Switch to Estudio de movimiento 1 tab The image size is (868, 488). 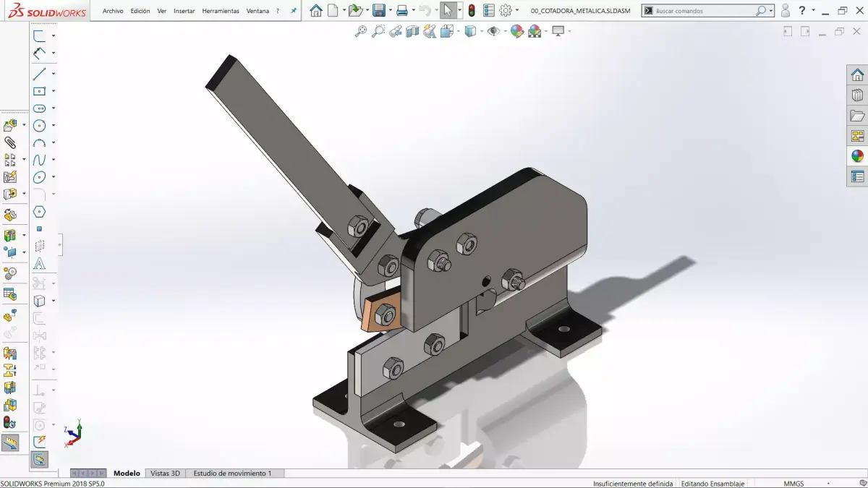click(x=232, y=473)
